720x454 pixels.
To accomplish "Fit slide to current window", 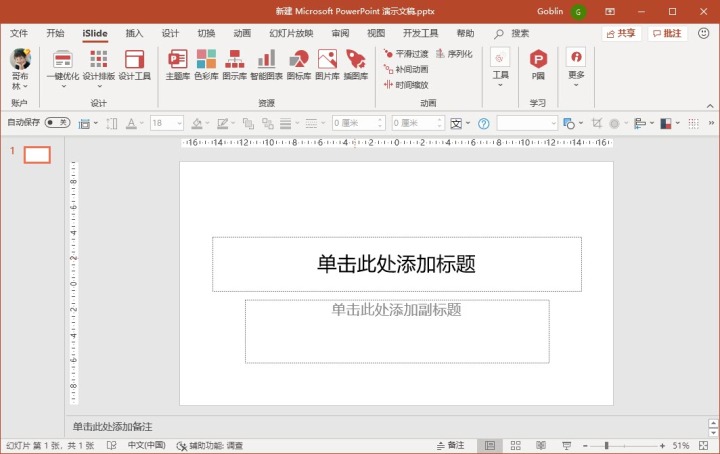I will (703, 446).
